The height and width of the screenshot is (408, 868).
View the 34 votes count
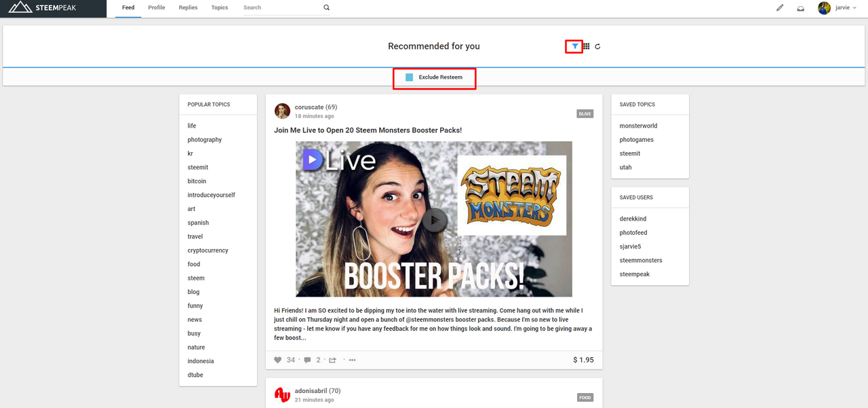point(291,360)
